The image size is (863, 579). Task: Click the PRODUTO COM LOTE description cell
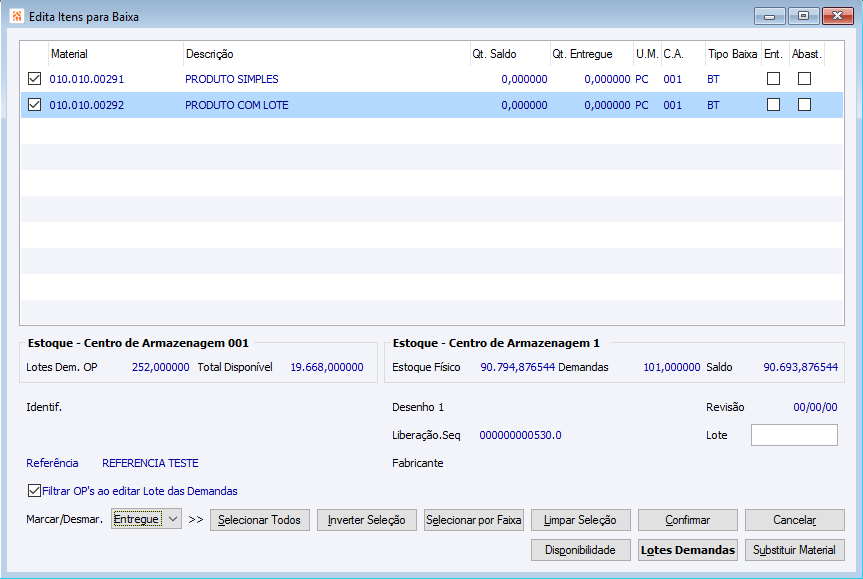[x=237, y=105]
